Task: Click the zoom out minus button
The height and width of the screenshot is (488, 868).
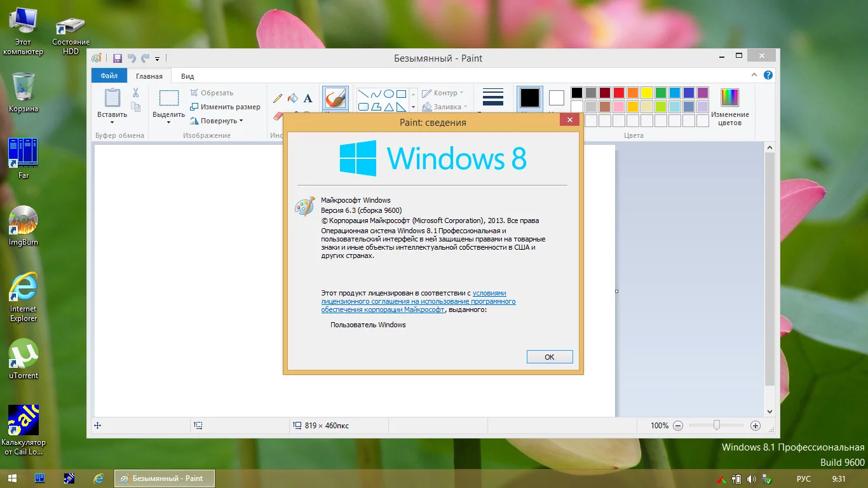Action: click(678, 426)
